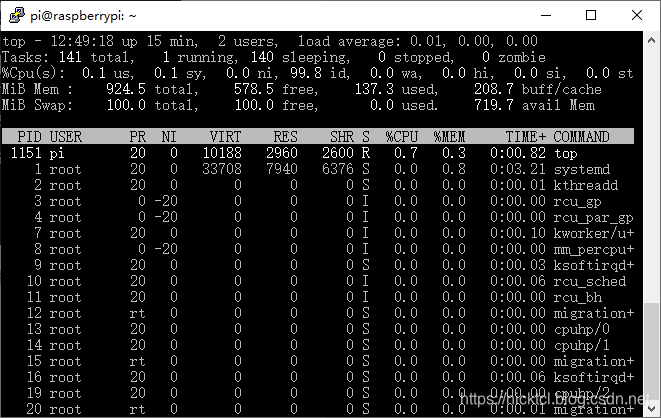Click the TIME+ value 0:00.82
The height and width of the screenshot is (418, 661).
pyautogui.click(x=518, y=153)
